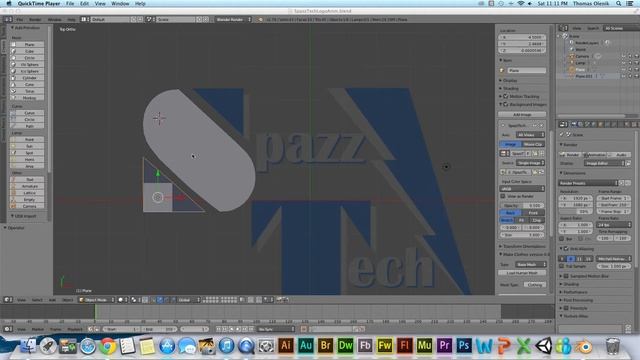Toggle View as Render checkbox
The height and width of the screenshot is (360, 640).
pyautogui.click(x=503, y=196)
